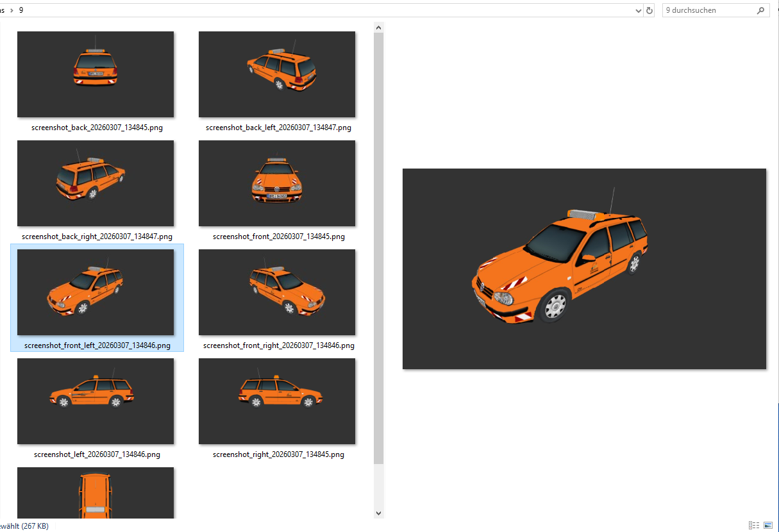The height and width of the screenshot is (532, 779).
Task: Click the refresh button beside address bar
Action: click(649, 10)
